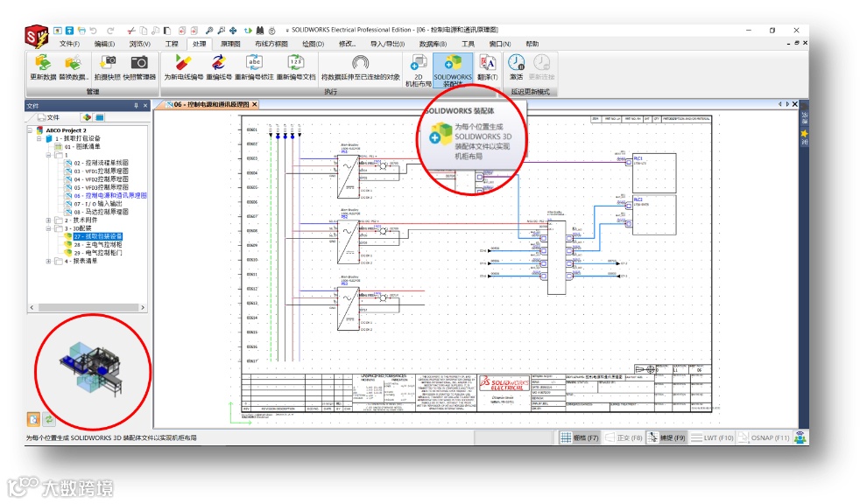Open the 翻译(T) translate tool
867x504 pixels.
[488, 67]
